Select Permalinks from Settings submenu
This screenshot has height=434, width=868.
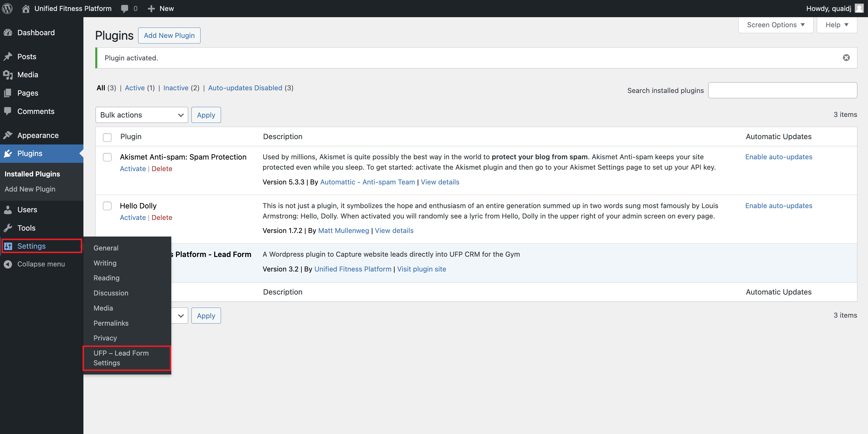tap(111, 323)
